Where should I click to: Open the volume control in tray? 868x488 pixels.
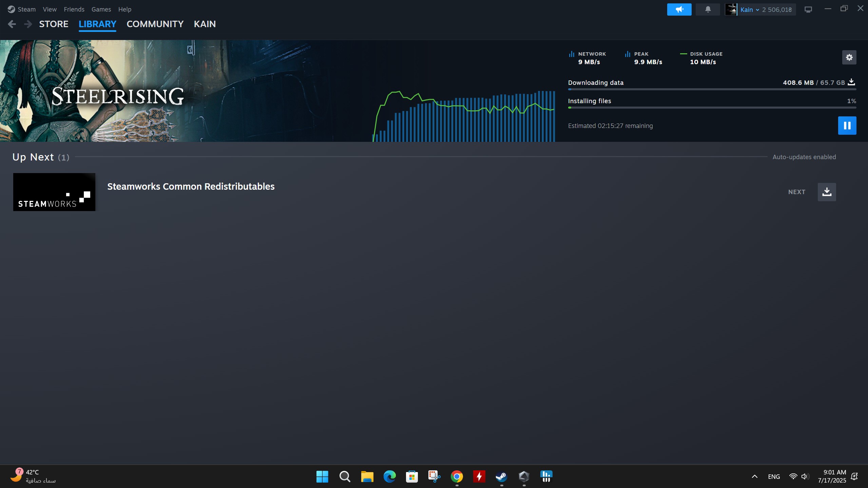[805, 476]
